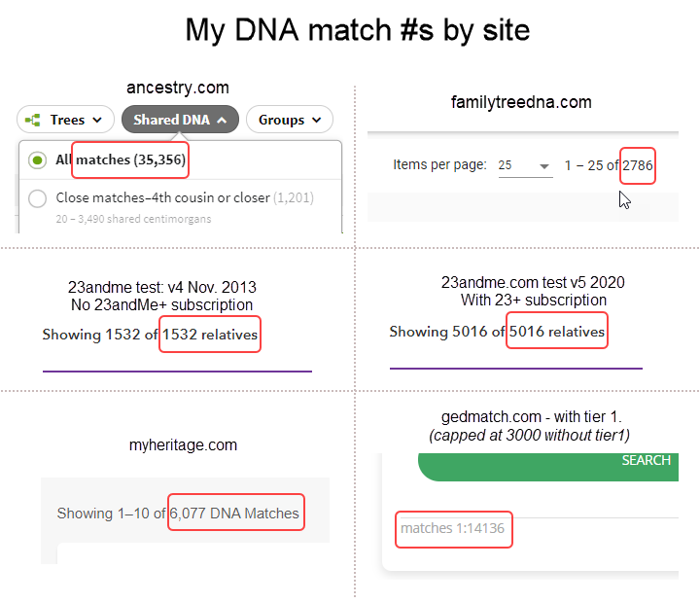This screenshot has height=603, width=700.
Task: Click the Trees pedigree icon
Action: point(35,120)
